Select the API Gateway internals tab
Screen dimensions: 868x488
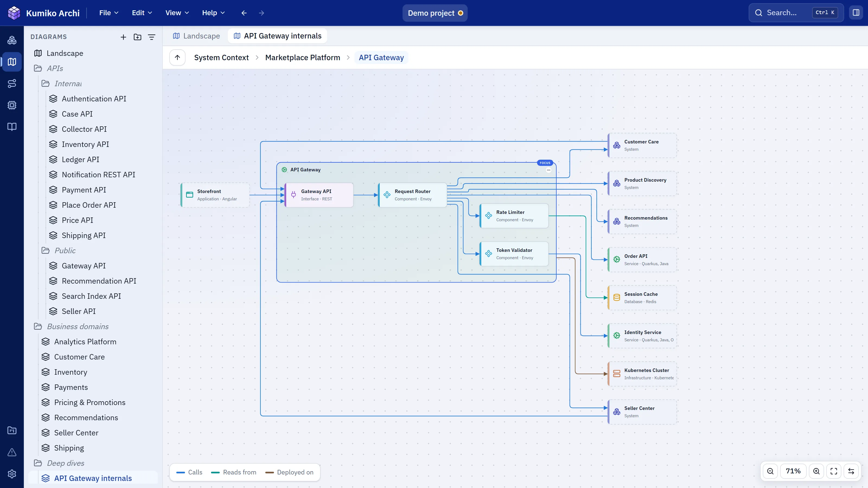tap(278, 36)
